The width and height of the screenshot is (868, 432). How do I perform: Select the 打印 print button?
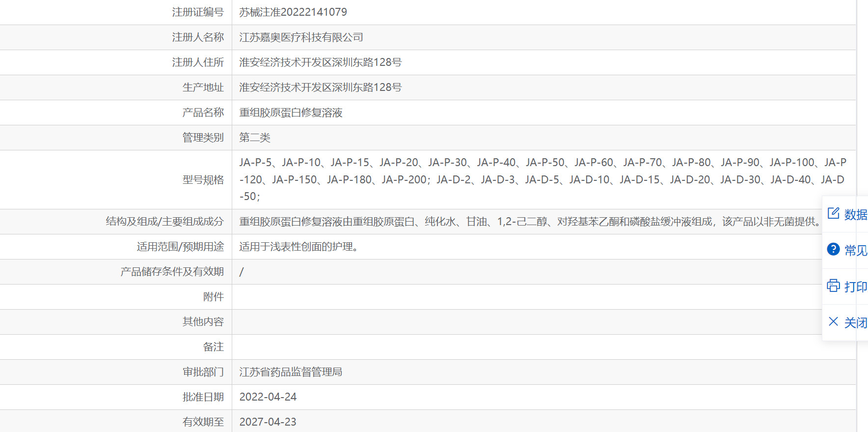(x=855, y=287)
